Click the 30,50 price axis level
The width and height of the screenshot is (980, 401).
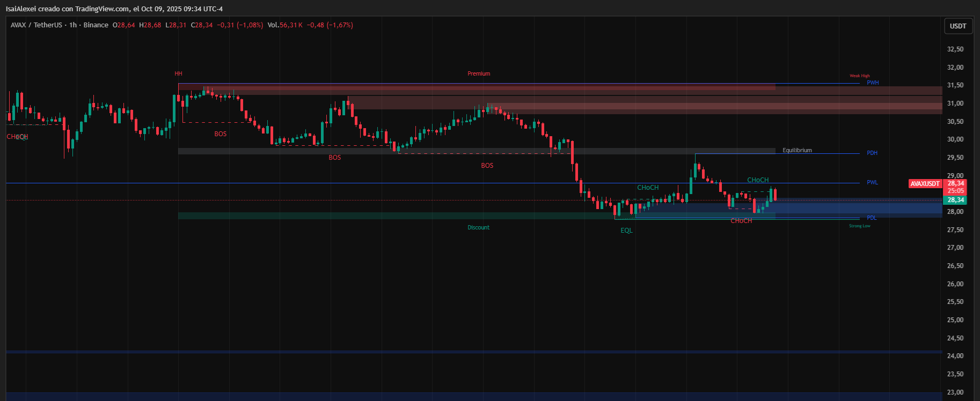point(955,122)
